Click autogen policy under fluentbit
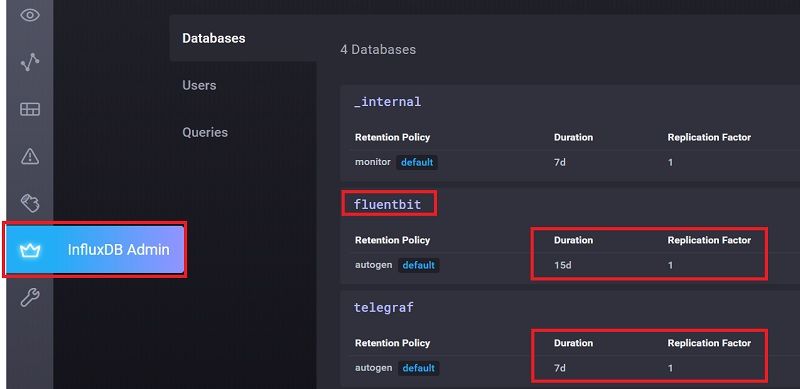The width and height of the screenshot is (800, 389). [x=373, y=265]
